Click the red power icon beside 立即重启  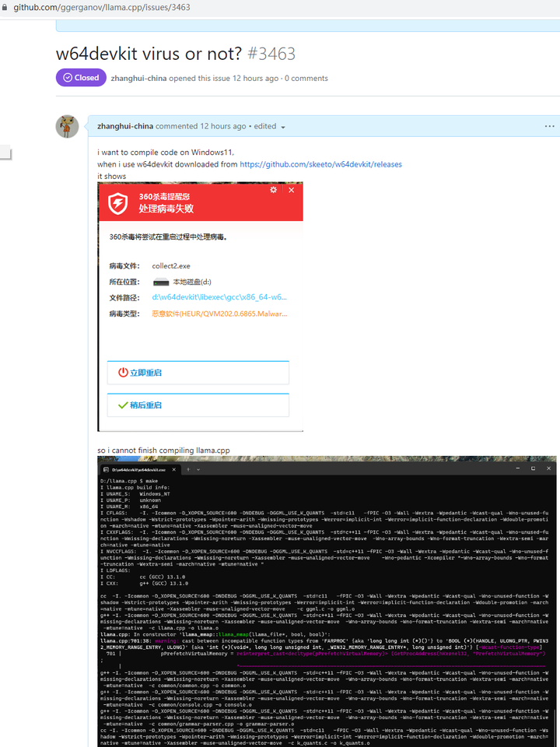pyautogui.click(x=124, y=373)
